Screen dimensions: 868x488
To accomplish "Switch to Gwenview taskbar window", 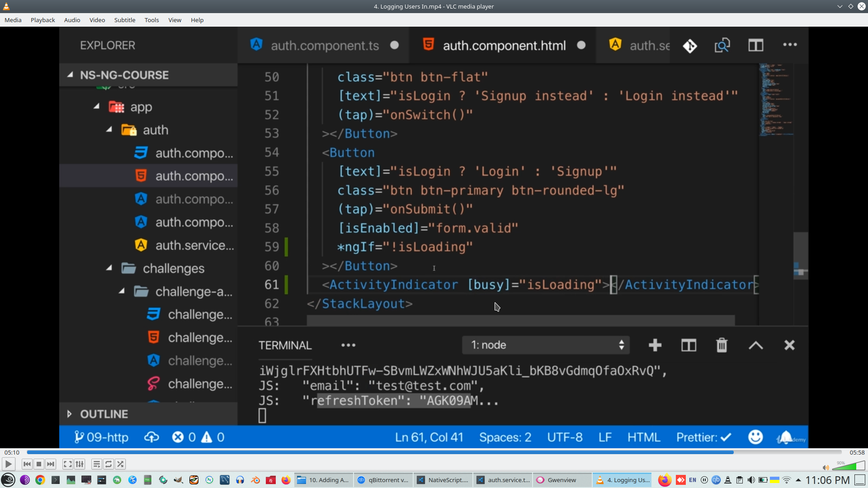I will 562,480.
